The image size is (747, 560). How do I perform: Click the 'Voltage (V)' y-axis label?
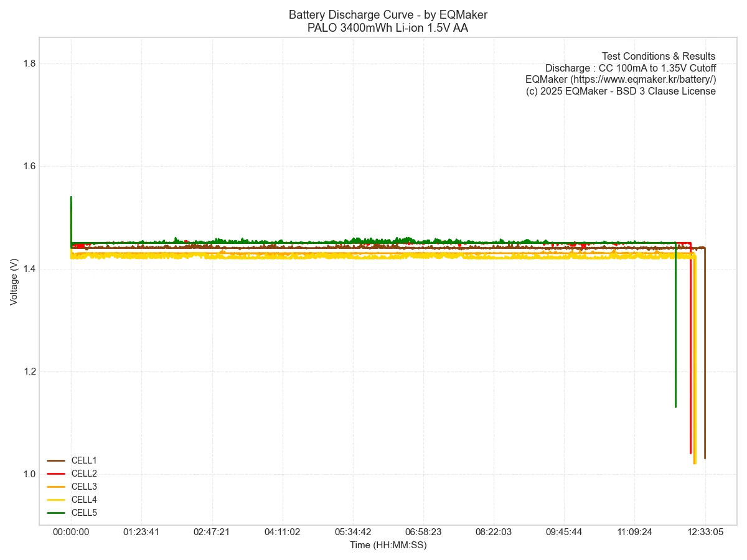point(14,281)
